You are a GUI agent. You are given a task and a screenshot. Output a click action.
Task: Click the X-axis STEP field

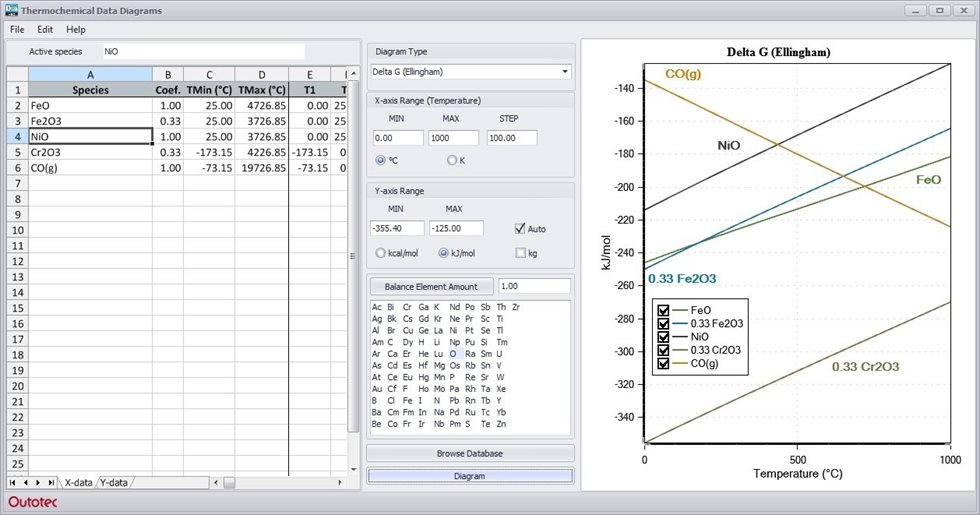click(511, 138)
